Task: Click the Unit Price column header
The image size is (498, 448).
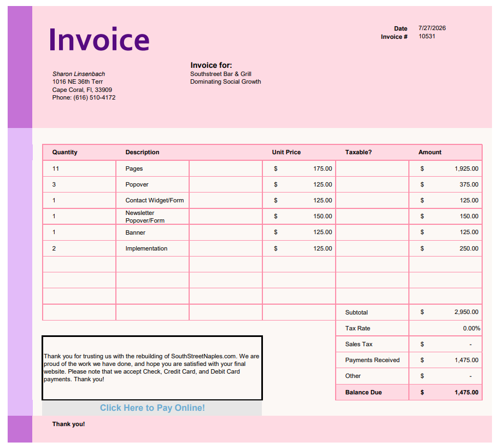Action: click(286, 152)
